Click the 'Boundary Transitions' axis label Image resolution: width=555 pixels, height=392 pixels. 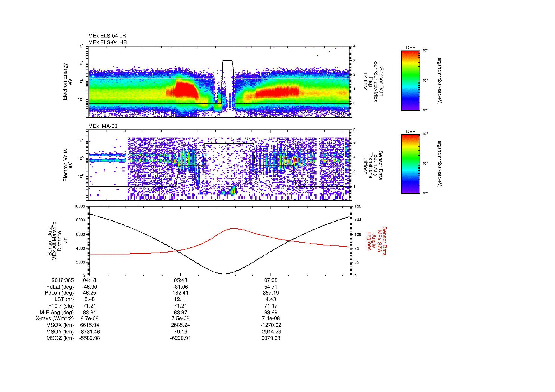374,166
